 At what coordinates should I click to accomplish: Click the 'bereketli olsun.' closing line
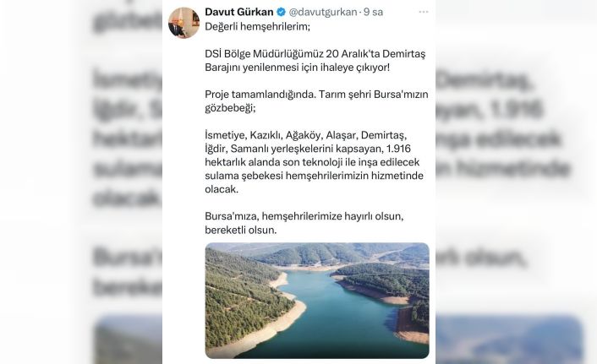tap(241, 230)
